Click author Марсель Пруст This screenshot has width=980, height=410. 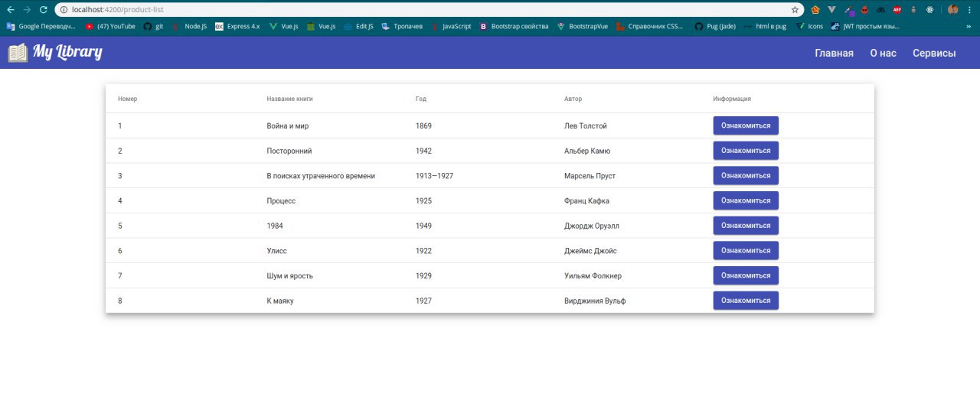tap(590, 176)
